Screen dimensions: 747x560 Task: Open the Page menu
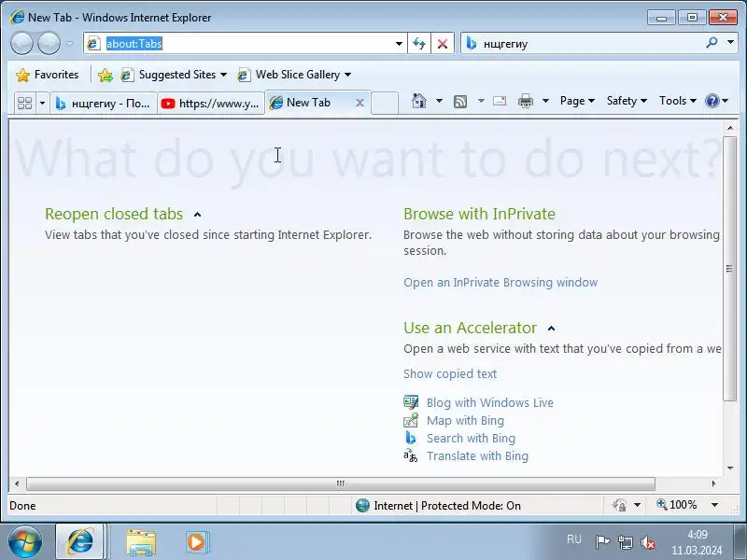577,101
